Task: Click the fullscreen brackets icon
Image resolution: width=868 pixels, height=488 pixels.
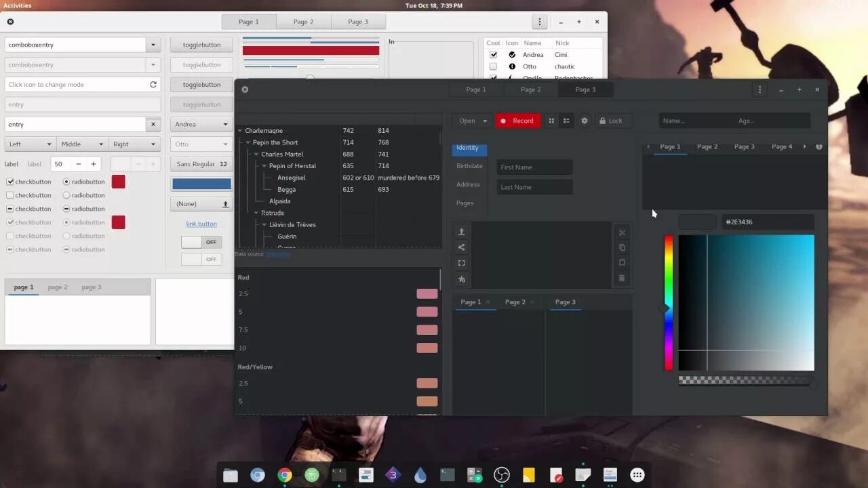Action: (x=462, y=263)
